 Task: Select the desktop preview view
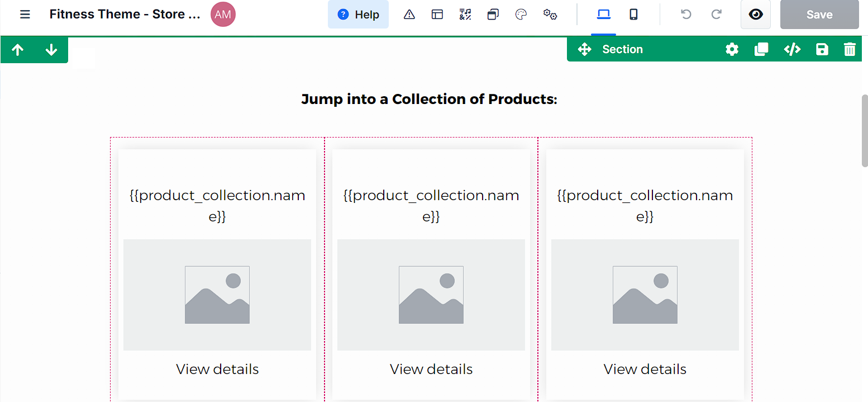coord(603,14)
